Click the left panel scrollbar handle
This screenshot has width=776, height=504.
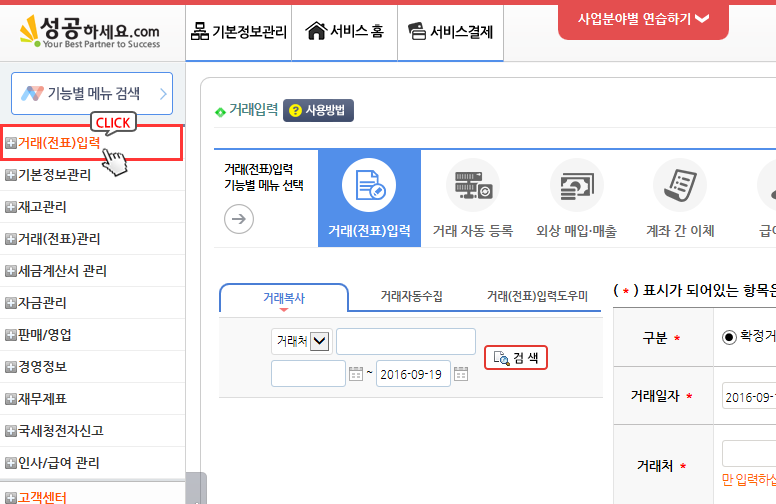[196, 488]
